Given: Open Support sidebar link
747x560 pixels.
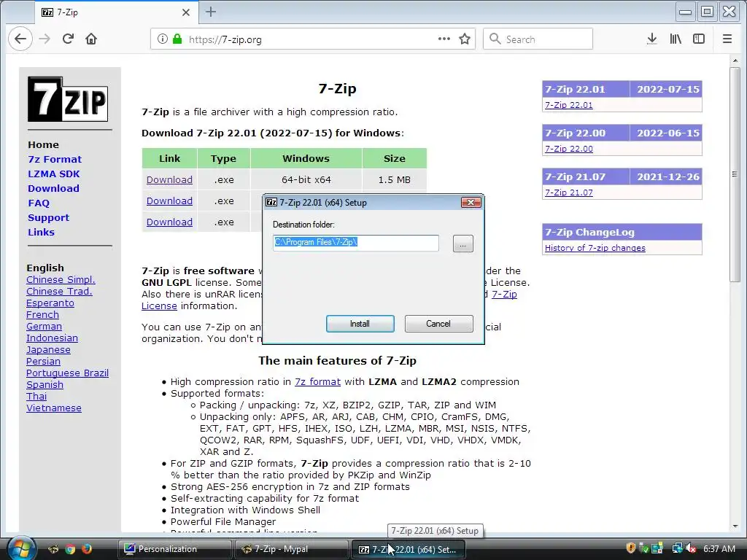Looking at the screenshot, I should 49,217.
